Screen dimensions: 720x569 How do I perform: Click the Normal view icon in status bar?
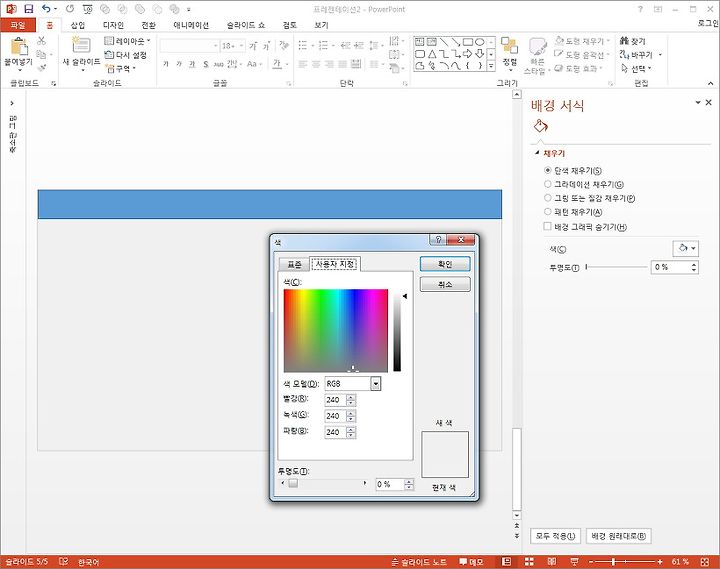click(506, 561)
